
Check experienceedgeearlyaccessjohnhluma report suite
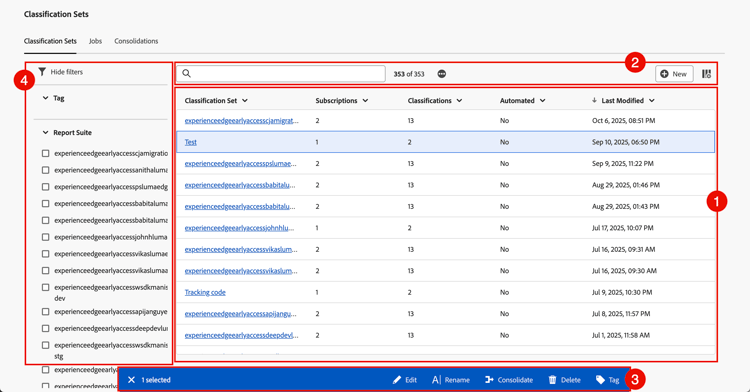point(45,237)
